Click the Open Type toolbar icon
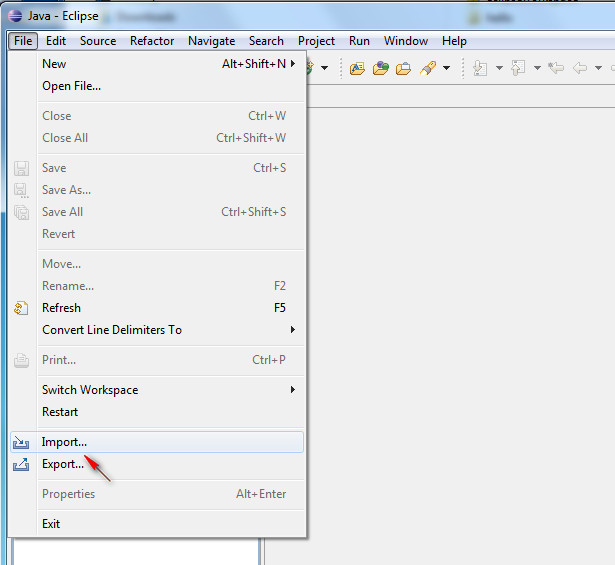 click(x=357, y=69)
